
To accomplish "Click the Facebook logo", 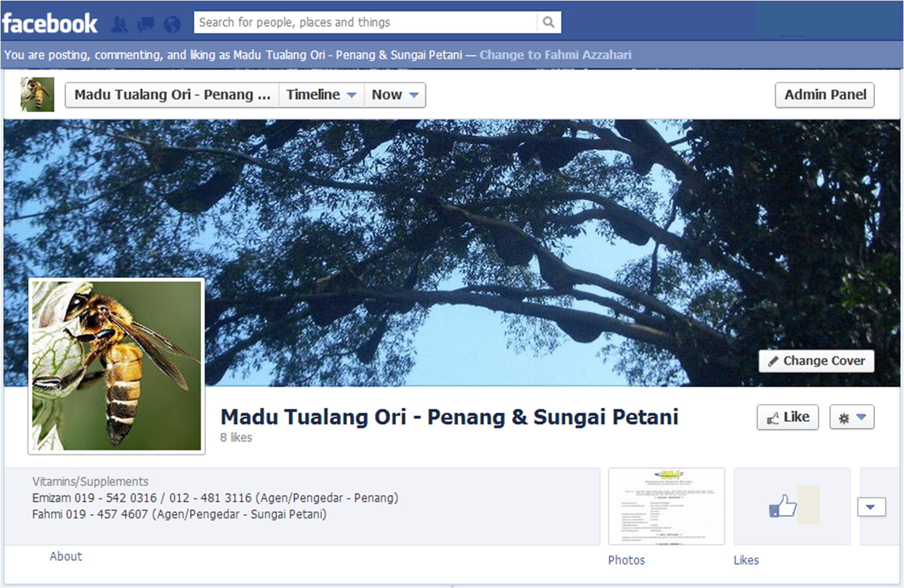I will tap(50, 23).
